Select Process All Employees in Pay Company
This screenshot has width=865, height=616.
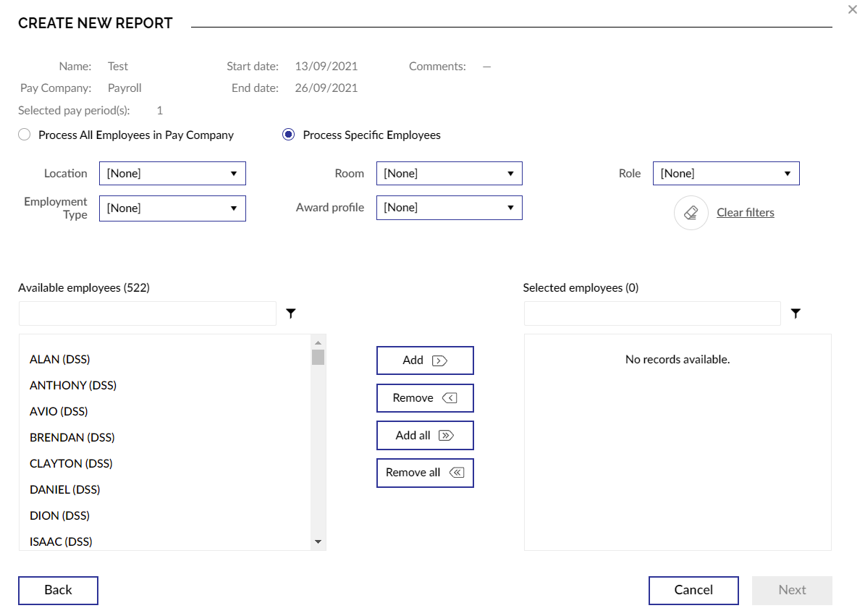point(25,135)
